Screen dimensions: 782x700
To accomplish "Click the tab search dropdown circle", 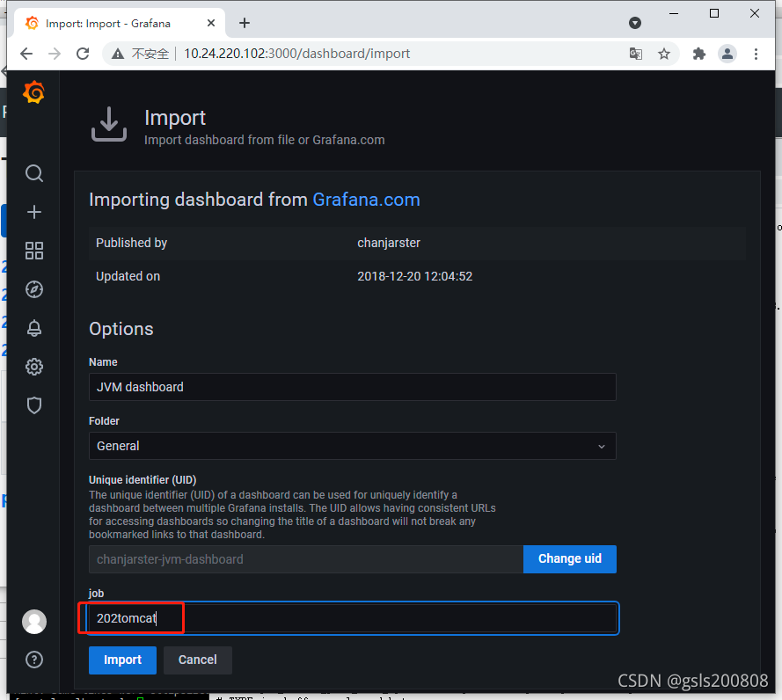I will [x=635, y=23].
